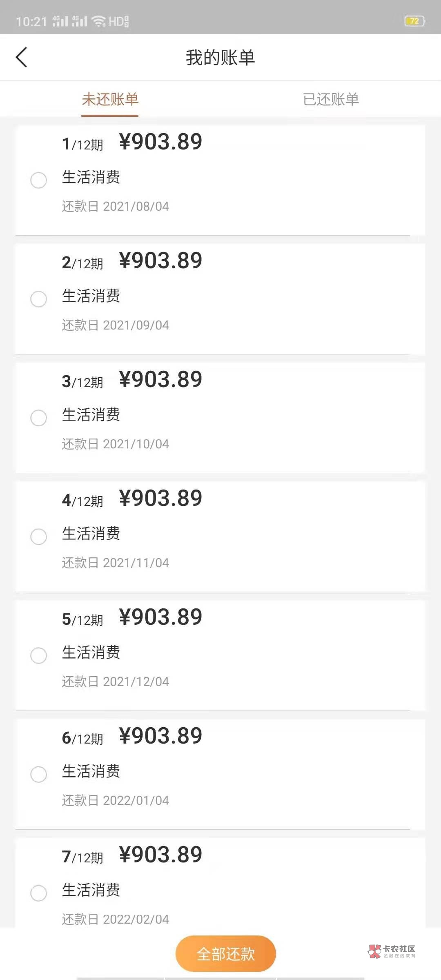Select the 1/12期 bill radio button

[x=39, y=180]
